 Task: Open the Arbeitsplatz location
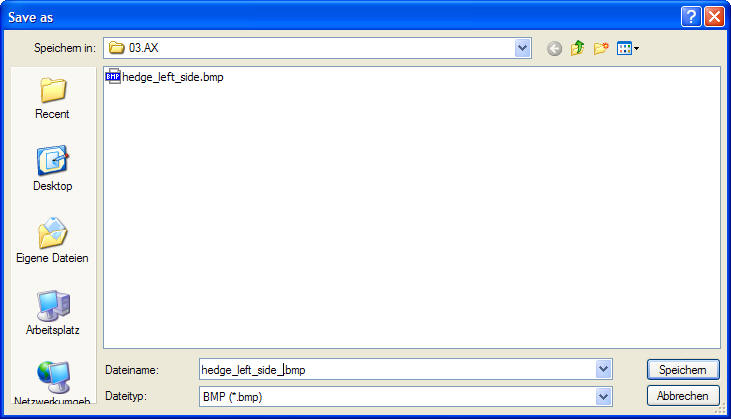click(52, 313)
